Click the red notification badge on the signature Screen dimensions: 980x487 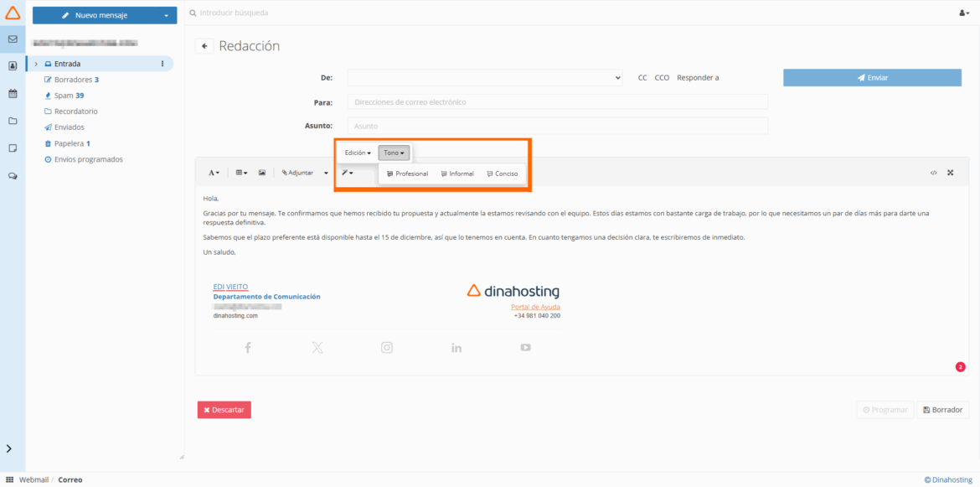(960, 366)
